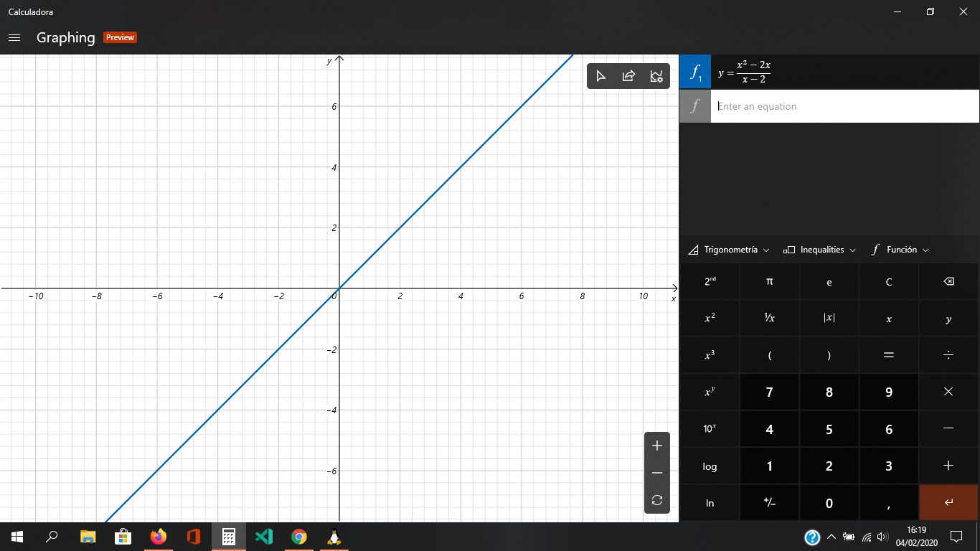Click the Share graph icon

pos(628,75)
